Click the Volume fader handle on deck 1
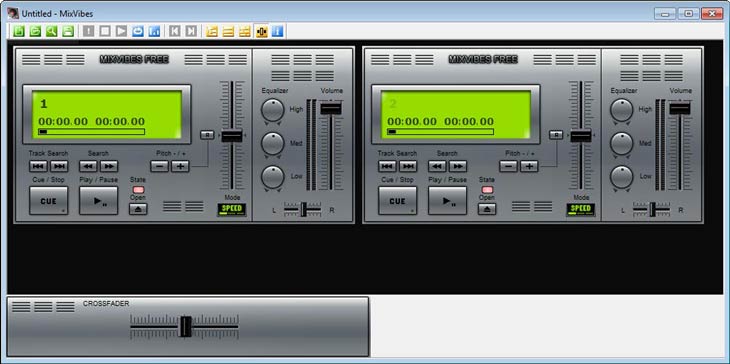This screenshot has height=364, width=730. (x=331, y=108)
